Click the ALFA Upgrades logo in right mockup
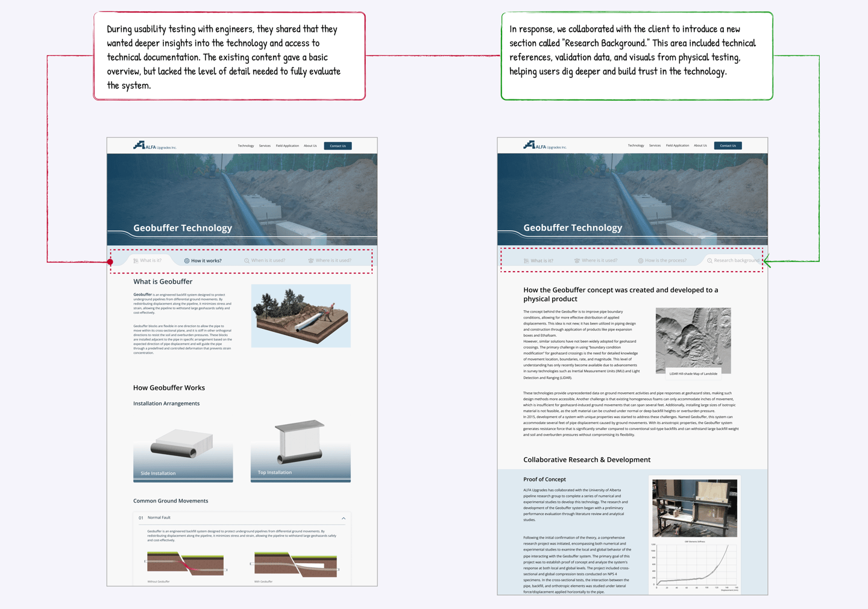Screen dimensions: 868x609 545,145
